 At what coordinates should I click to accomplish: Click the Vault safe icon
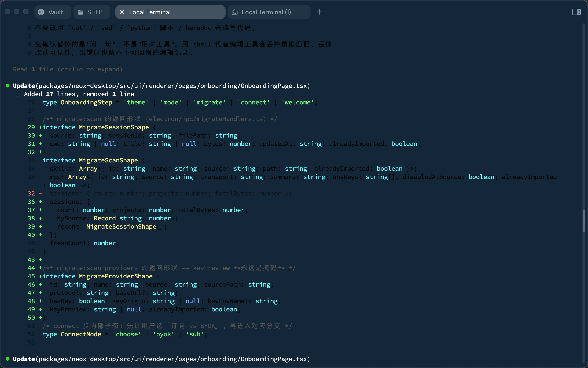[x=42, y=12]
